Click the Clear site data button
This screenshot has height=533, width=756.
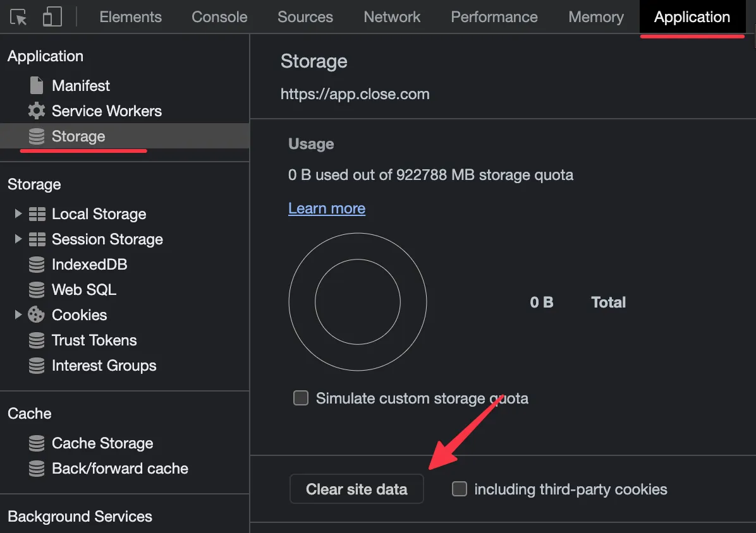(357, 489)
